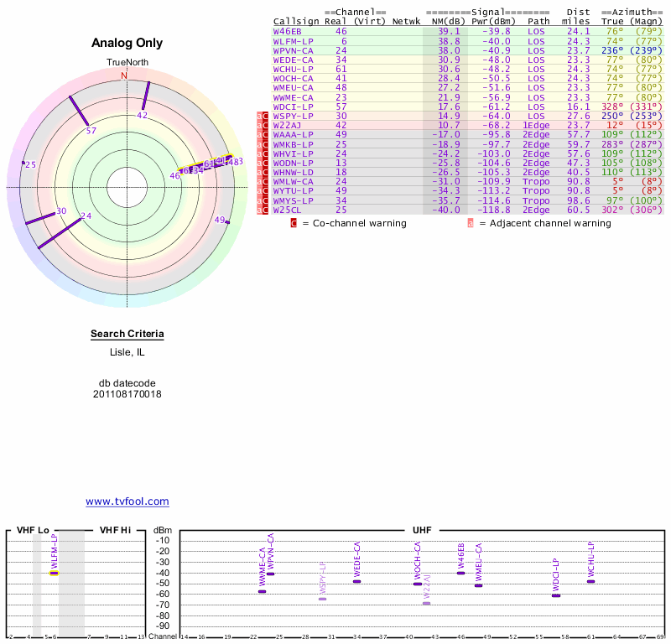Viewport: 671px width, 644px height.
Task: Select the W46EB callsign in the table
Action: pyautogui.click(x=288, y=31)
